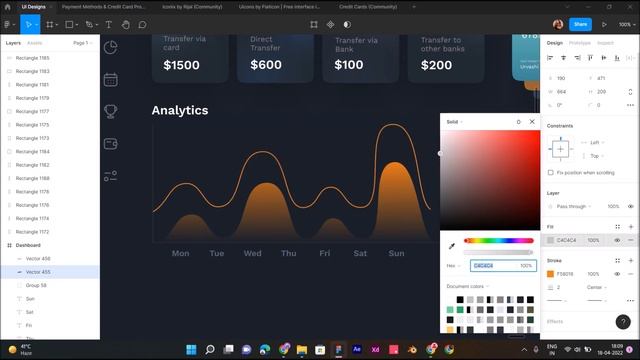
Task: Open advanced stroke options ellipsis
Action: [631, 300]
